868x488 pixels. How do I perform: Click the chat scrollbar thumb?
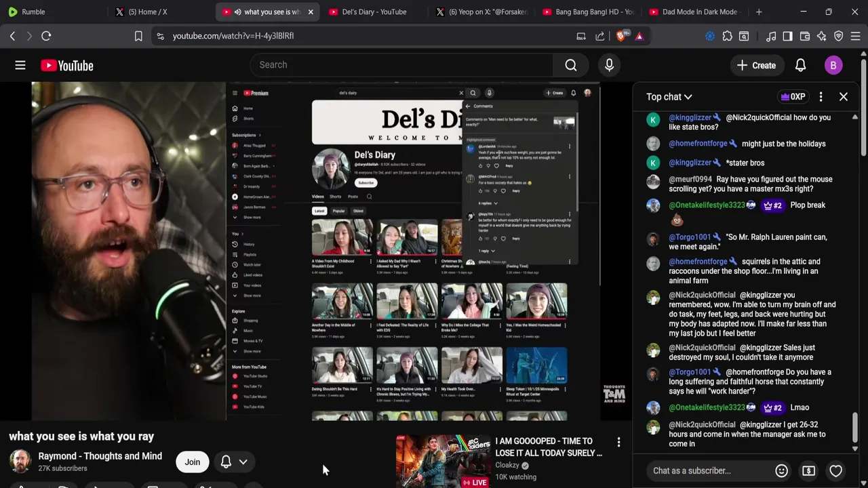coord(854,428)
